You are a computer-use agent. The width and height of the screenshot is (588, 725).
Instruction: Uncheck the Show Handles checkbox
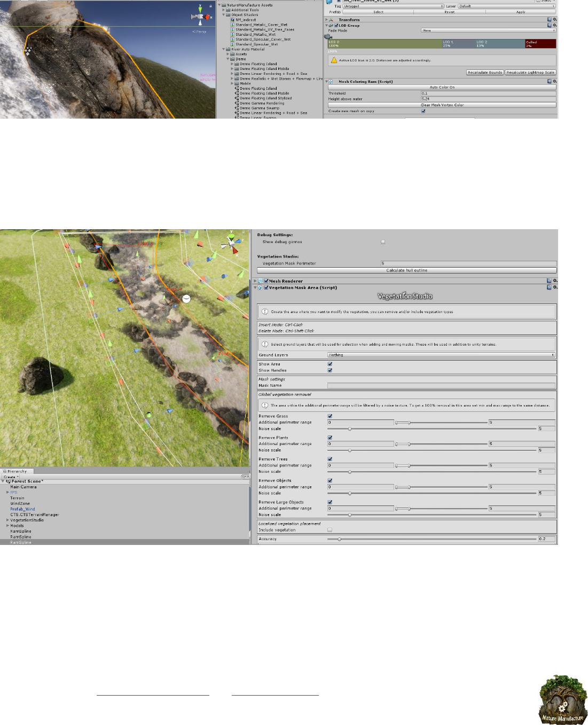[330, 370]
